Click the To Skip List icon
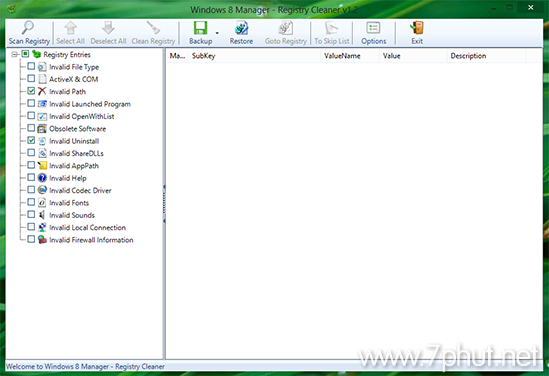The height and width of the screenshot is (376, 549). (331, 28)
